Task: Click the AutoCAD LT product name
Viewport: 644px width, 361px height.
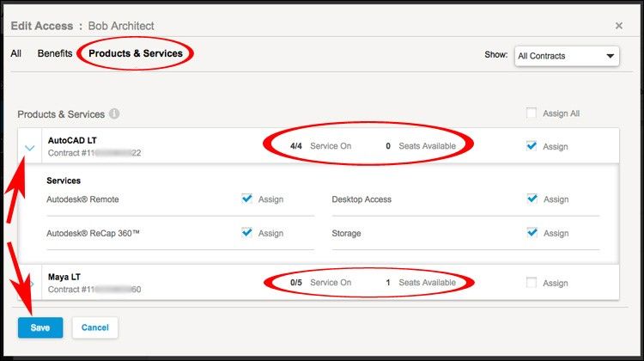Action: (x=72, y=140)
